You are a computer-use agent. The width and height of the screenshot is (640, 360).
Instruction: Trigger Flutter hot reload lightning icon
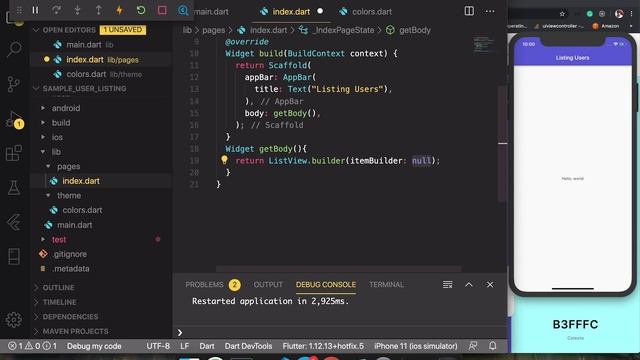(x=120, y=10)
